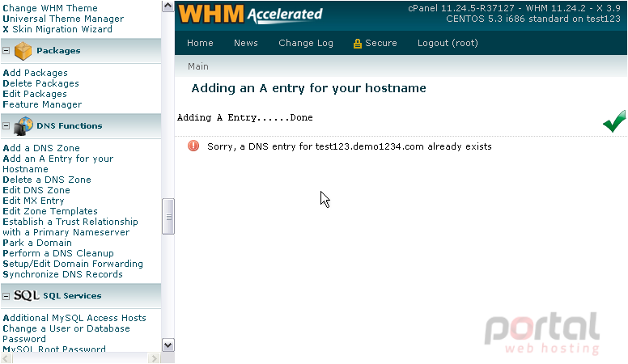628x364 pixels.
Task: Click the Packages section heading
Action: 58,51
